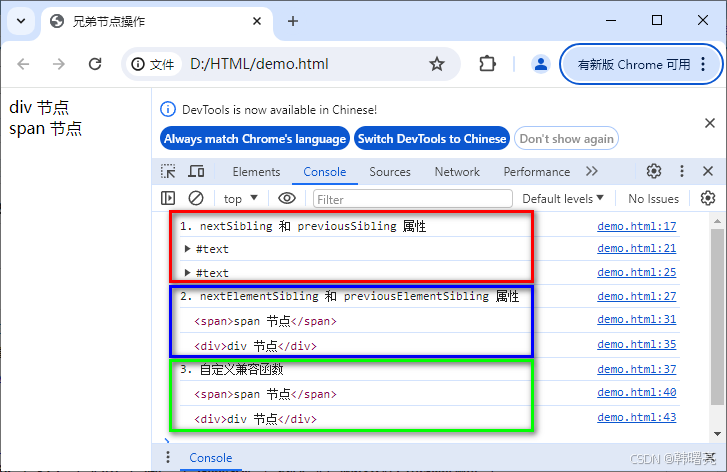The width and height of the screenshot is (727, 472).
Task: Open source link demo.html:31
Action: click(x=637, y=319)
